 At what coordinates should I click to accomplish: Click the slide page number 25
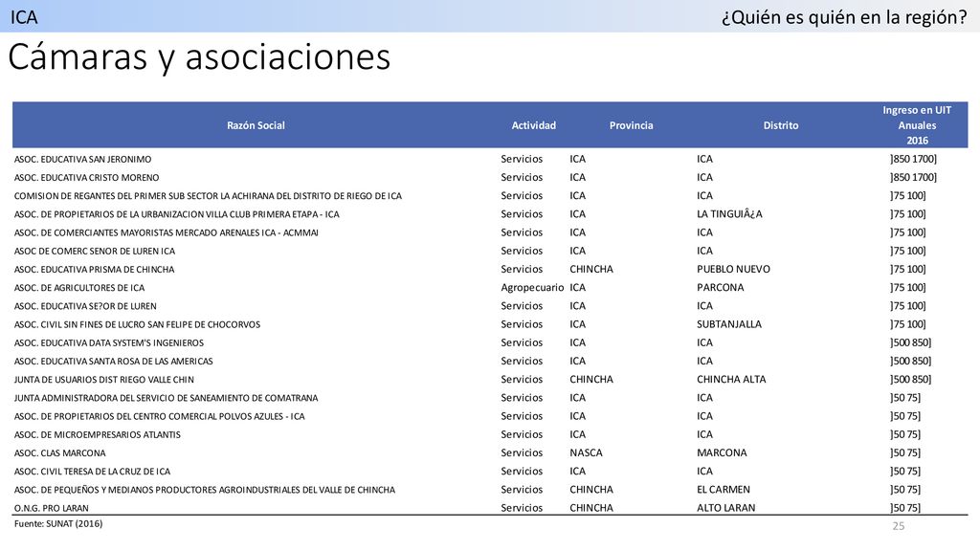point(898,526)
